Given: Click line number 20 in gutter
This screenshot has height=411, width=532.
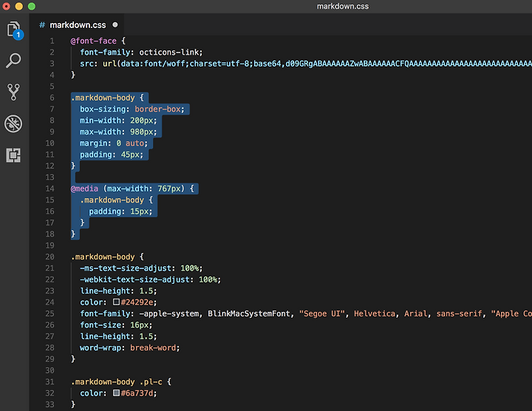Looking at the screenshot, I should 50,257.
